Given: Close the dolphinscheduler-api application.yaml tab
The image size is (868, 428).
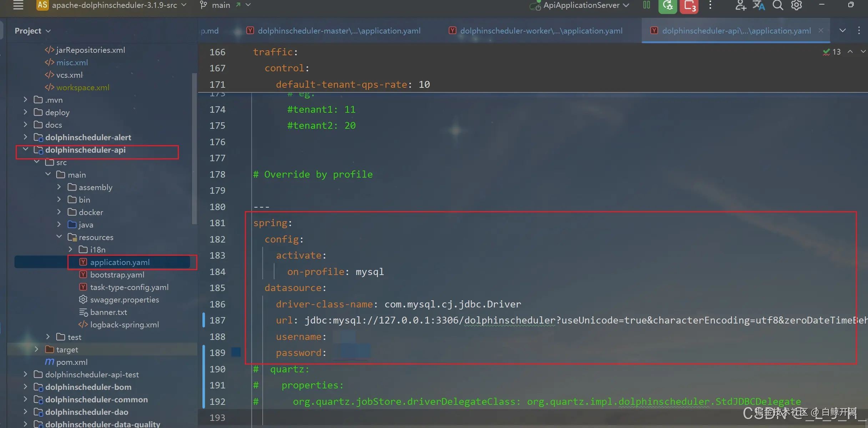Looking at the screenshot, I should 821,31.
